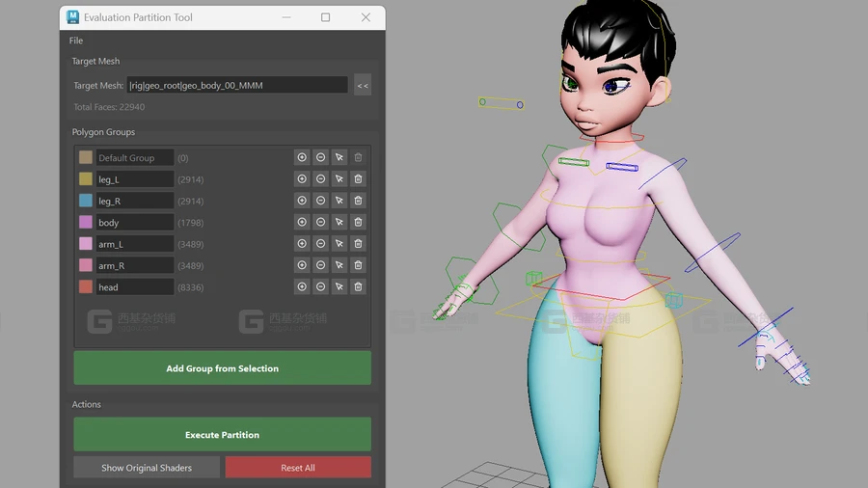Delete the head group with trash icon
This screenshot has height=488, width=868.
click(x=358, y=287)
